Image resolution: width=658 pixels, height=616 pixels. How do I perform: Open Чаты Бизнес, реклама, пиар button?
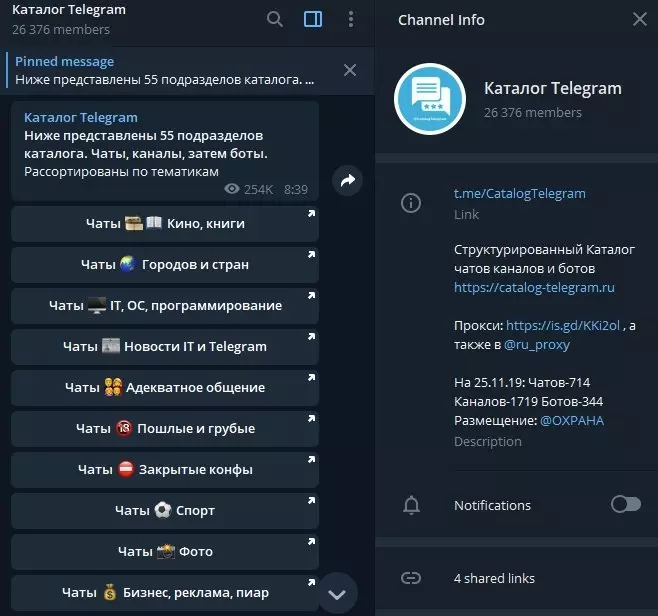(x=165, y=593)
